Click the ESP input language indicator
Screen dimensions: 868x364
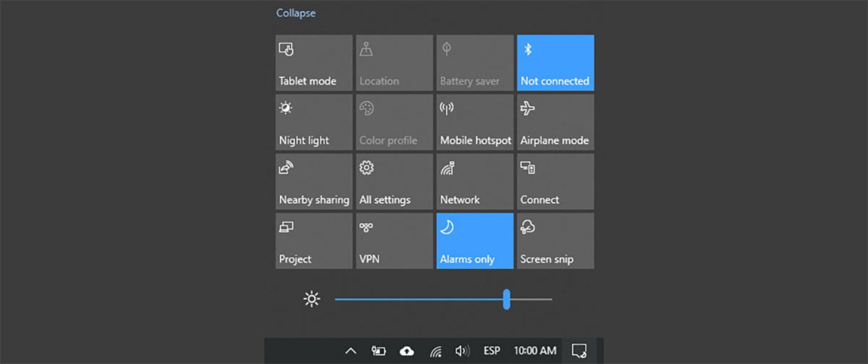pyautogui.click(x=491, y=351)
